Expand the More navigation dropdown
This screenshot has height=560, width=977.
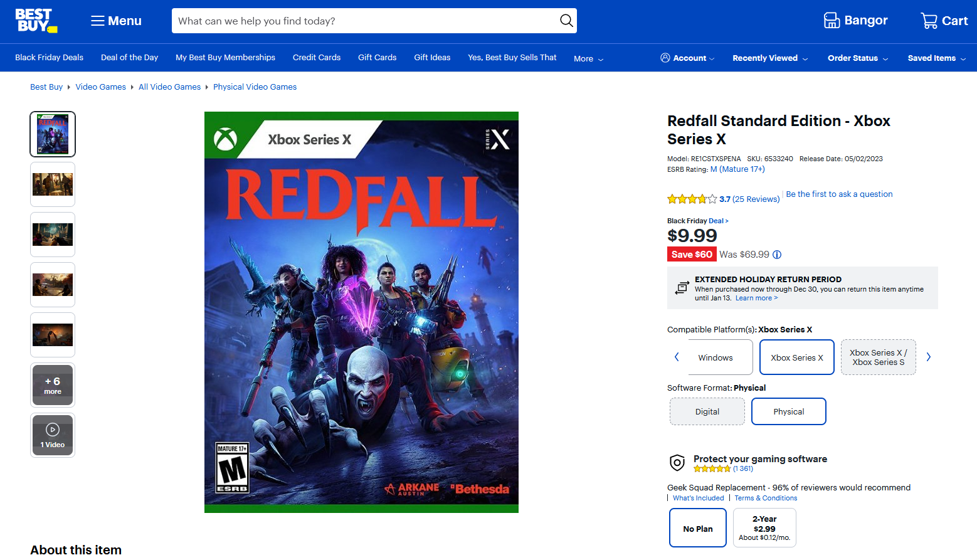588,58
